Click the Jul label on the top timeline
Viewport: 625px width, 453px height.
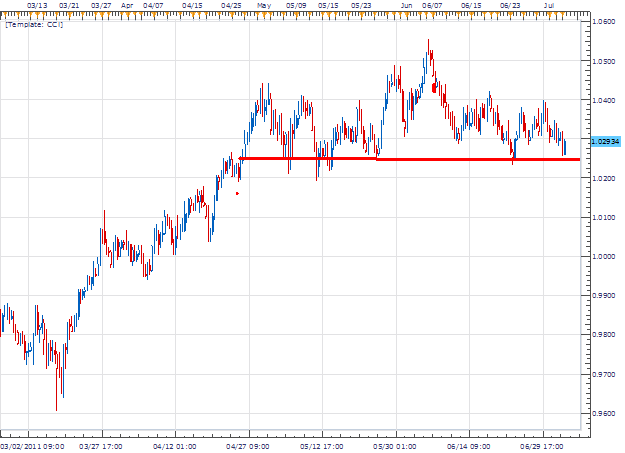click(549, 6)
